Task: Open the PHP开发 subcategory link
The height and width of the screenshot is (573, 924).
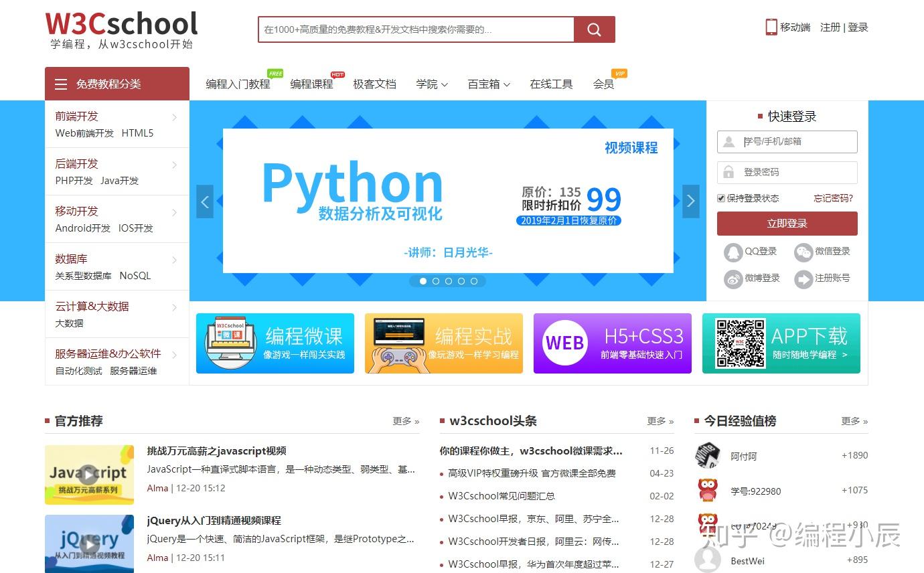Action: (74, 181)
